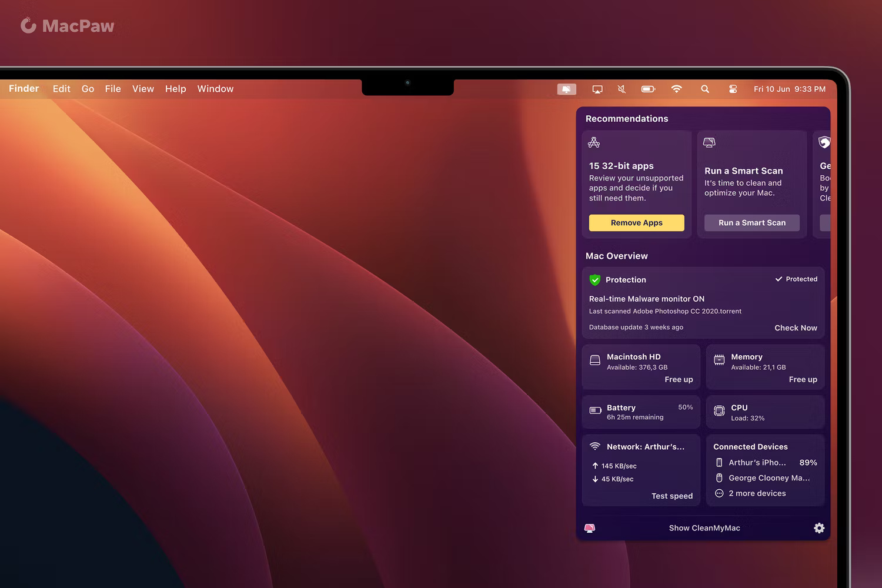The height and width of the screenshot is (588, 882).
Task: Open Spotlight search from the menu bar
Action: click(704, 89)
